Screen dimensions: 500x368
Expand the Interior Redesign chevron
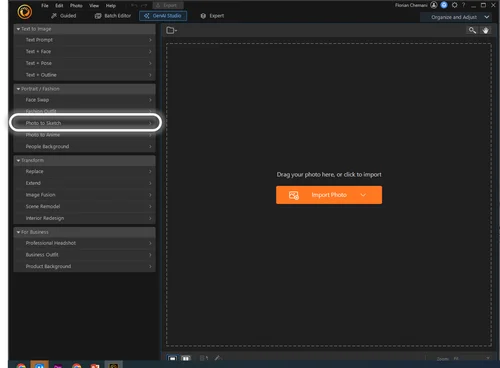pos(150,218)
